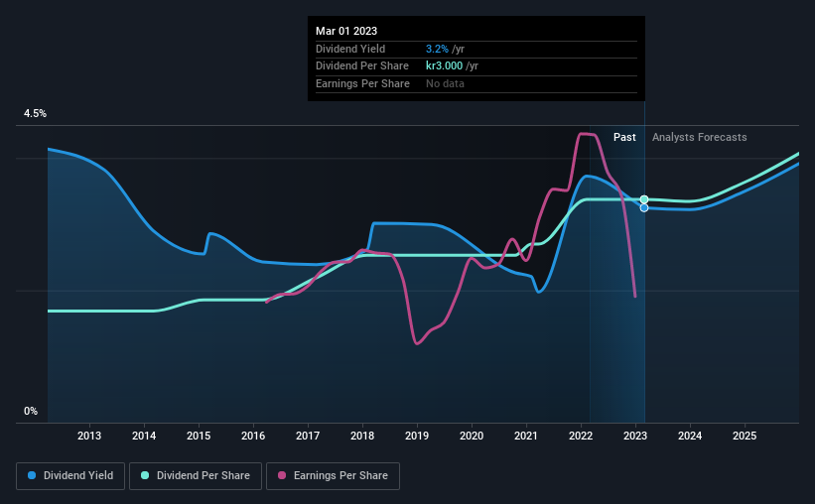Click the Mar 01 2023 tooltip date
Viewport: 815px width, 504px height.
tap(346, 31)
